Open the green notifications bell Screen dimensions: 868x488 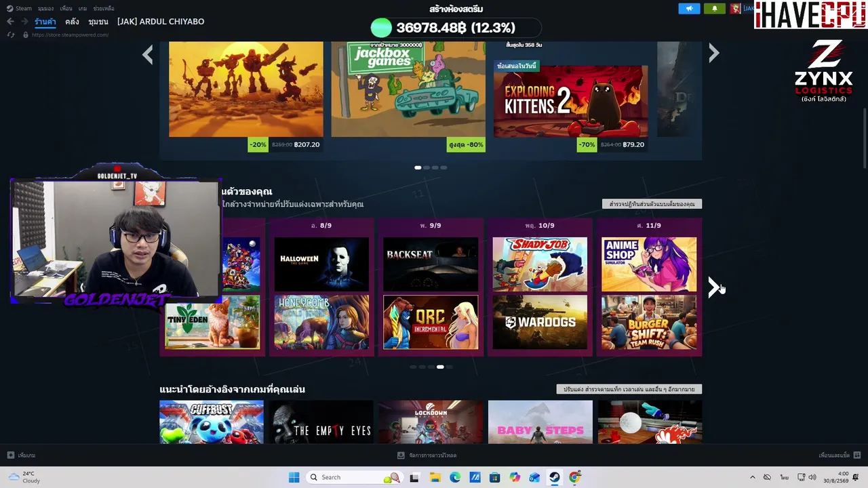click(x=714, y=8)
